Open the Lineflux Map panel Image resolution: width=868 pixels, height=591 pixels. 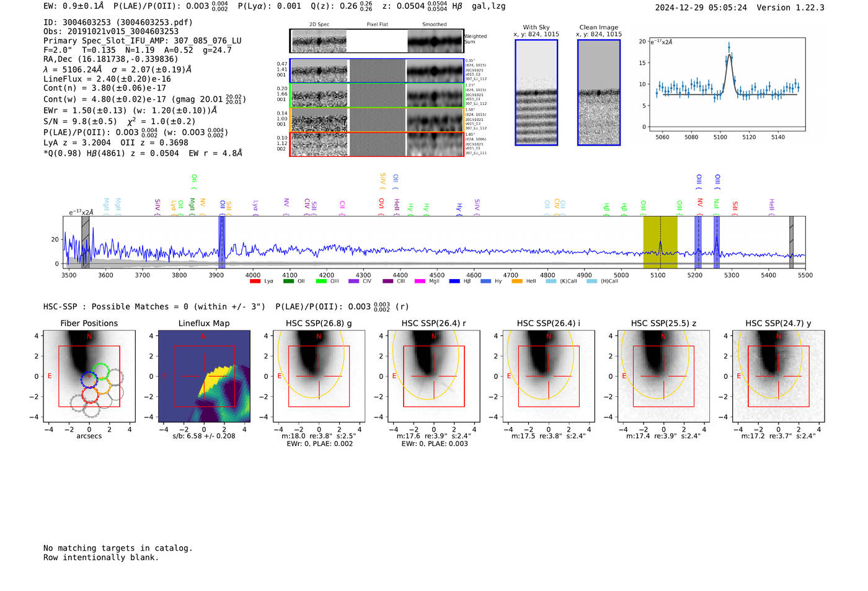coord(204,376)
